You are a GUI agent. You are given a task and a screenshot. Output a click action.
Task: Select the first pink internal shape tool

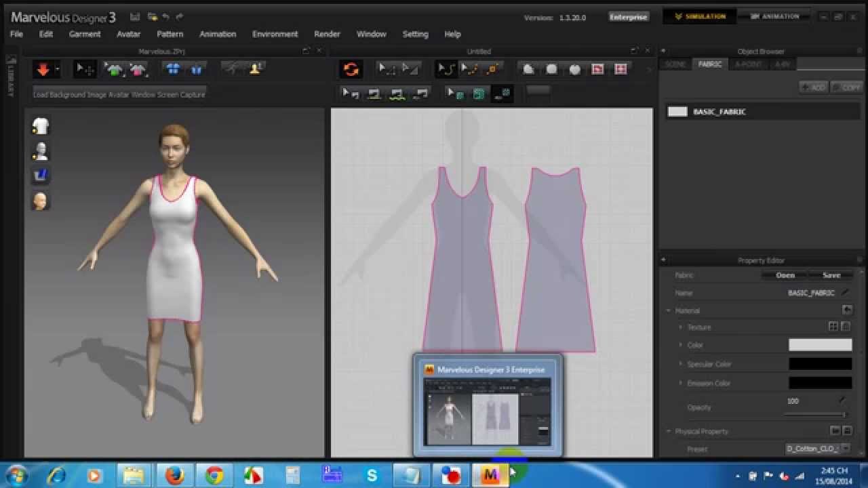click(x=597, y=69)
